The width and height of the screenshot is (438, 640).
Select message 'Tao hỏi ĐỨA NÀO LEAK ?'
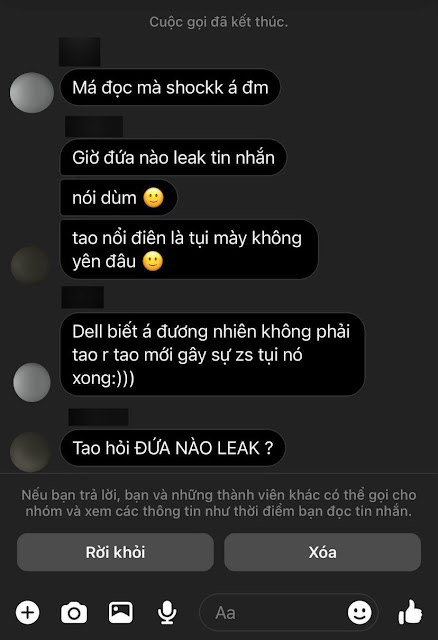tap(173, 448)
